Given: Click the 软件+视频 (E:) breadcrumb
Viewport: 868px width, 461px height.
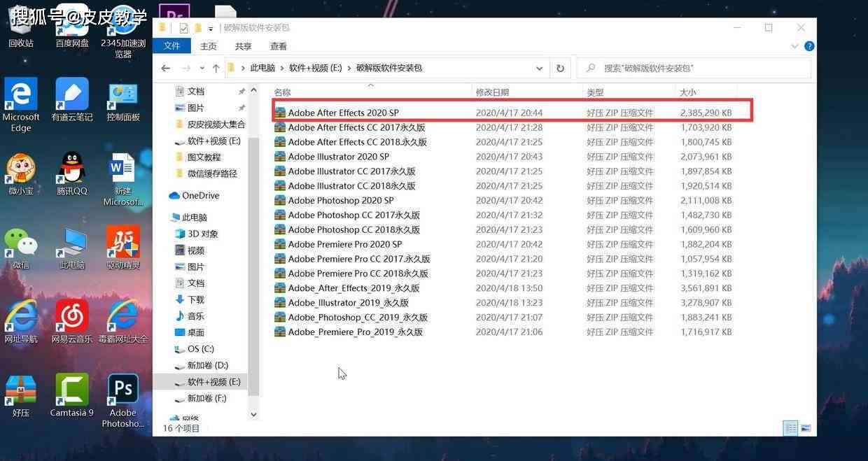Looking at the screenshot, I should (x=315, y=68).
